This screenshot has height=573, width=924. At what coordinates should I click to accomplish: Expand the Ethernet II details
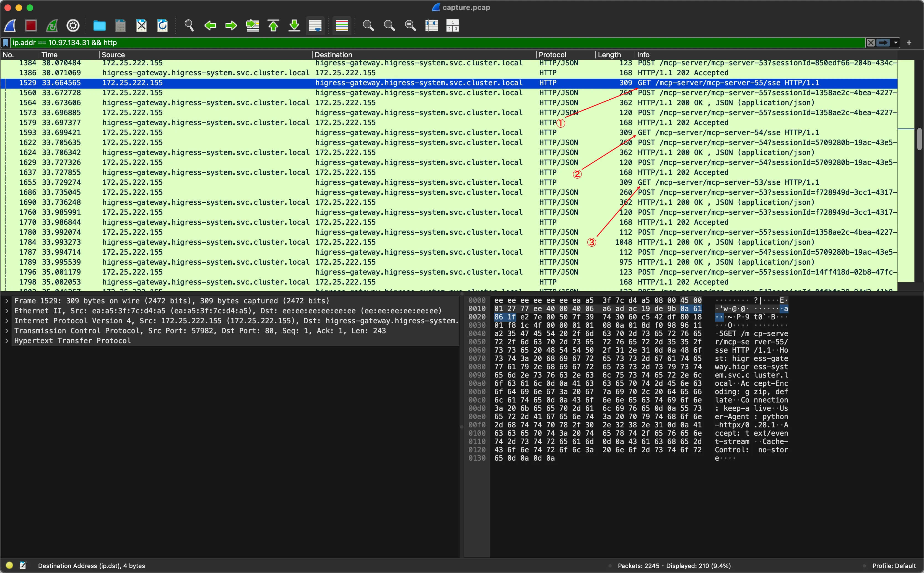[7, 311]
